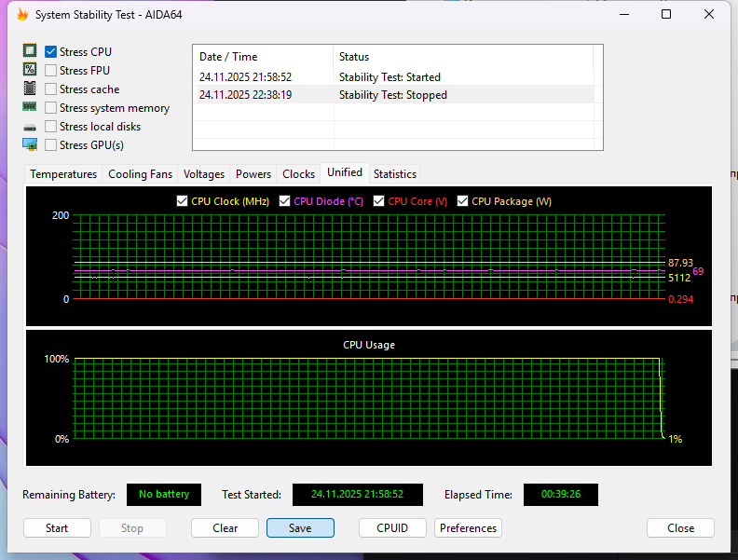
Task: Toggle the CPU Package (W) graph checkbox
Action: pos(463,201)
